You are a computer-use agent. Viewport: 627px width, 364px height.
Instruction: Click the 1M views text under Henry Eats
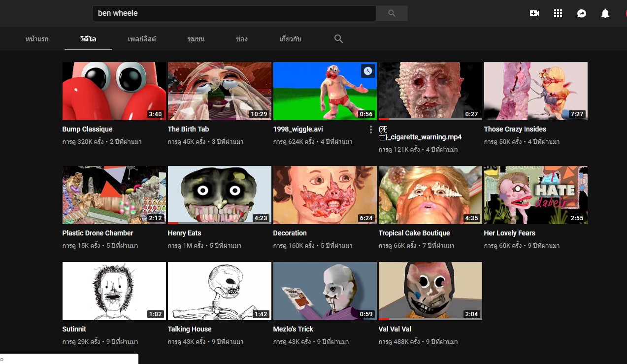tap(186, 246)
